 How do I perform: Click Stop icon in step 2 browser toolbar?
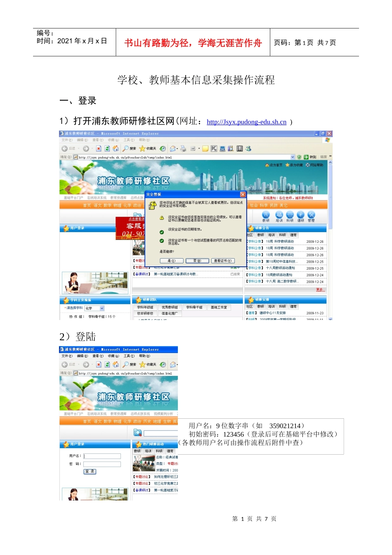(99, 365)
